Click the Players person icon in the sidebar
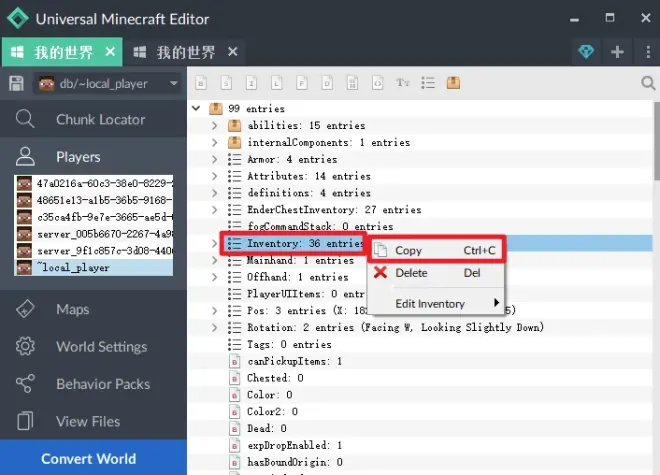Viewport: 660px width, 475px height. 25,157
